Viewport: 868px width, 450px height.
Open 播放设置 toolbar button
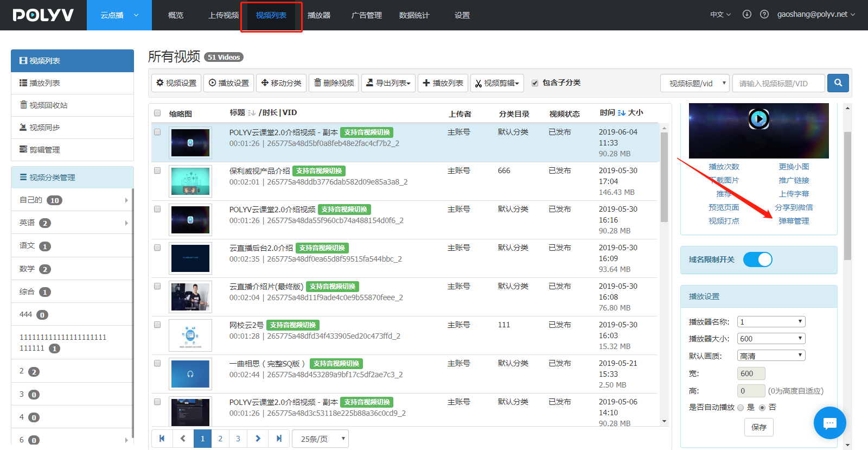tap(228, 83)
